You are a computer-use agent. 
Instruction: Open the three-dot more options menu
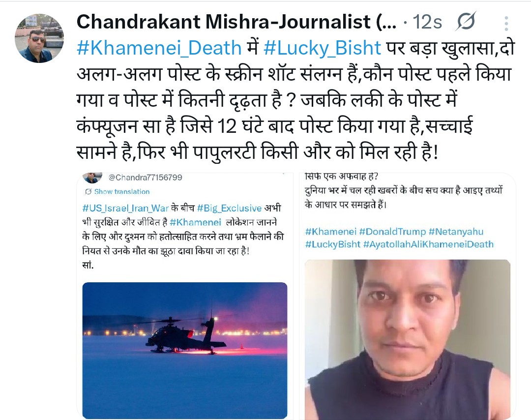tap(506, 24)
